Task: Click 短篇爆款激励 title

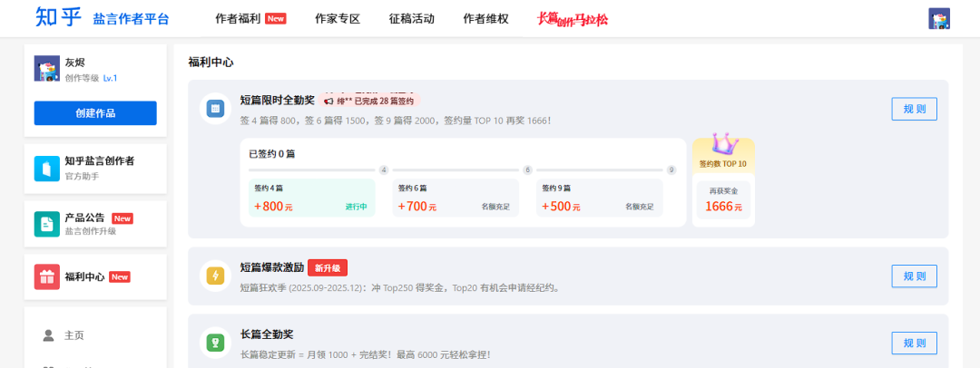Action: pos(272,267)
